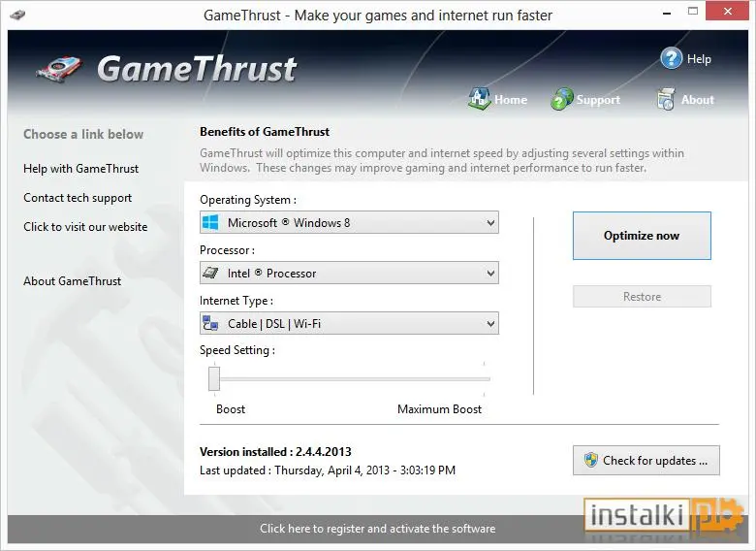This screenshot has height=551, width=756.
Task: Click the Speed Setting label
Action: click(x=237, y=350)
